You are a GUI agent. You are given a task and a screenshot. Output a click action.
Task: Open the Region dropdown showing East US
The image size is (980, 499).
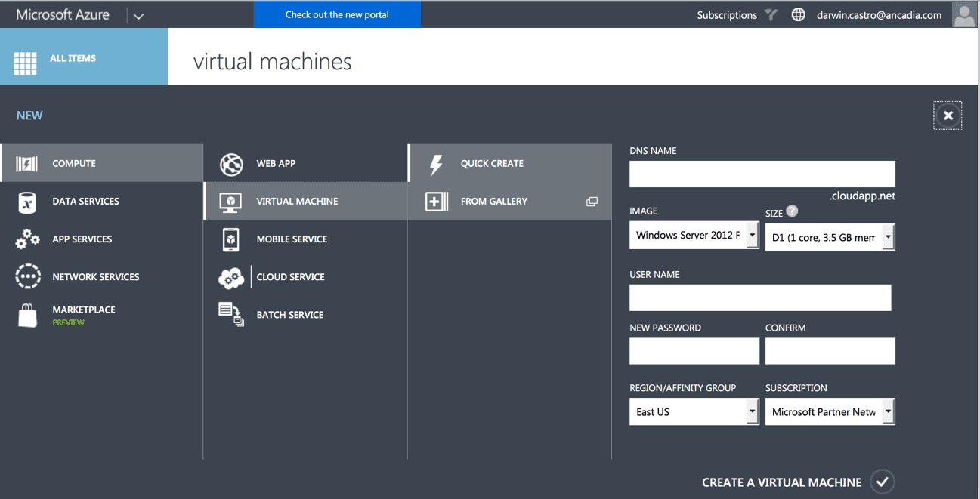(694, 411)
